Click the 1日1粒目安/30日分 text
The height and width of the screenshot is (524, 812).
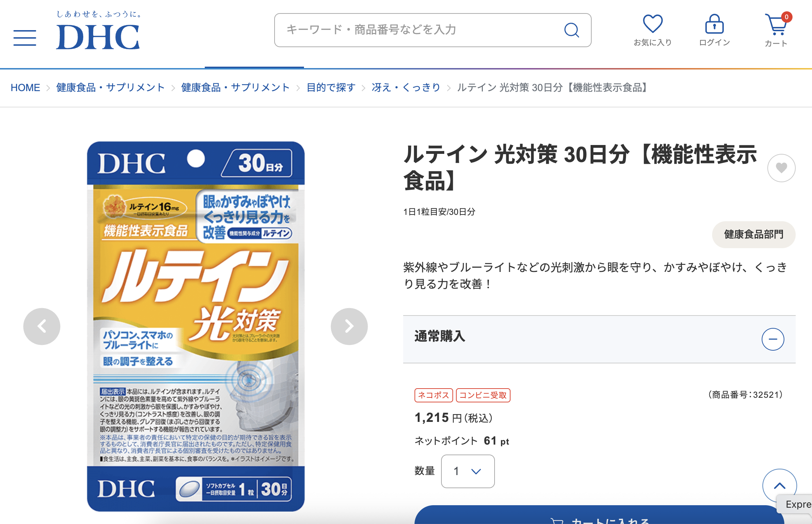click(439, 212)
